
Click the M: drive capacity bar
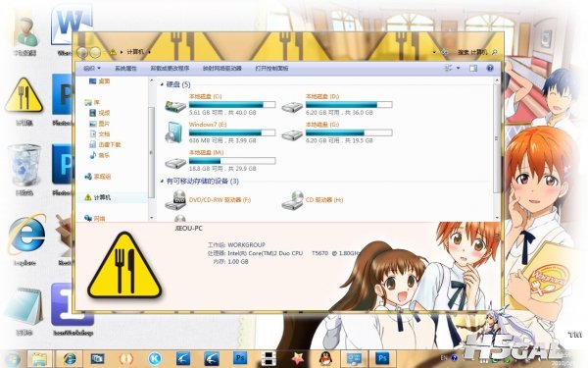232,161
